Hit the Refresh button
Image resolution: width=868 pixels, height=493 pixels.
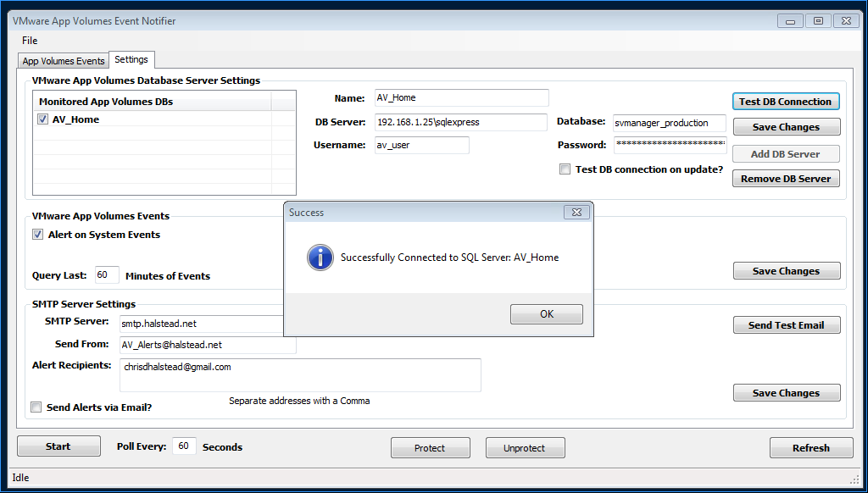click(810, 448)
